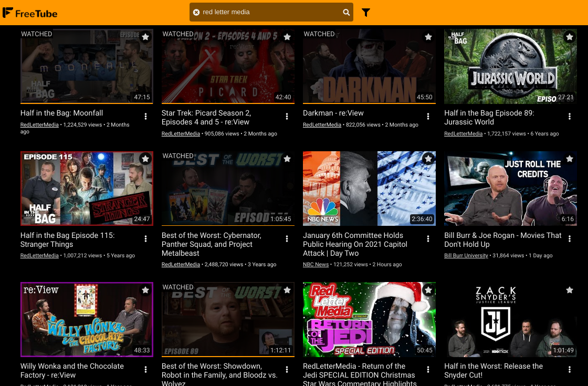Favorite the Stranger Things episode 115 video
This screenshot has width=588, height=386.
[145, 159]
